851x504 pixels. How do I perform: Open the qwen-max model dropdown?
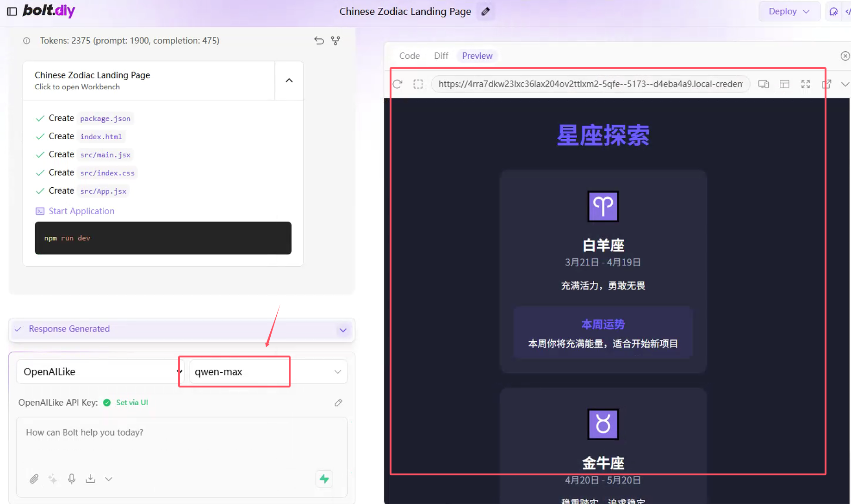tap(268, 372)
